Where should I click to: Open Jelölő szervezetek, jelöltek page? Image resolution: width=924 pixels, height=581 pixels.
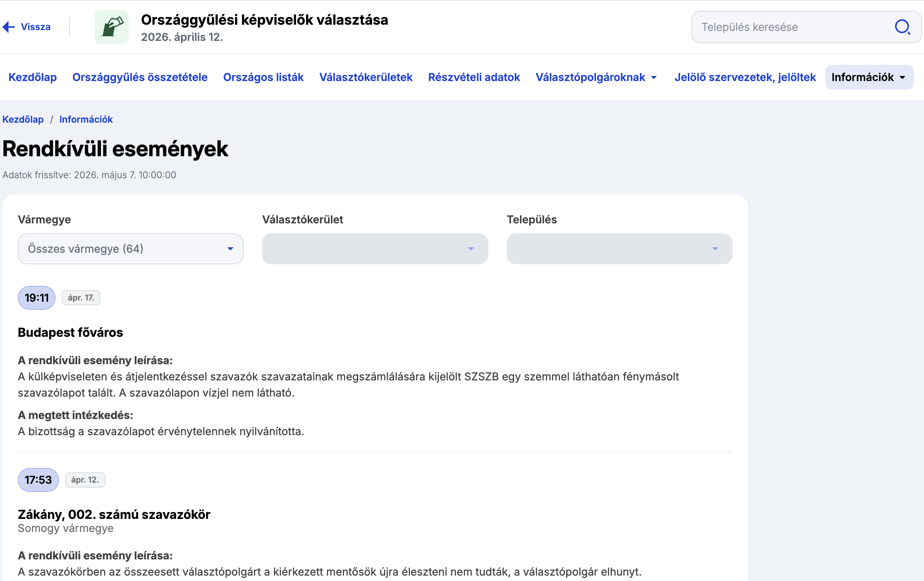[x=745, y=77]
